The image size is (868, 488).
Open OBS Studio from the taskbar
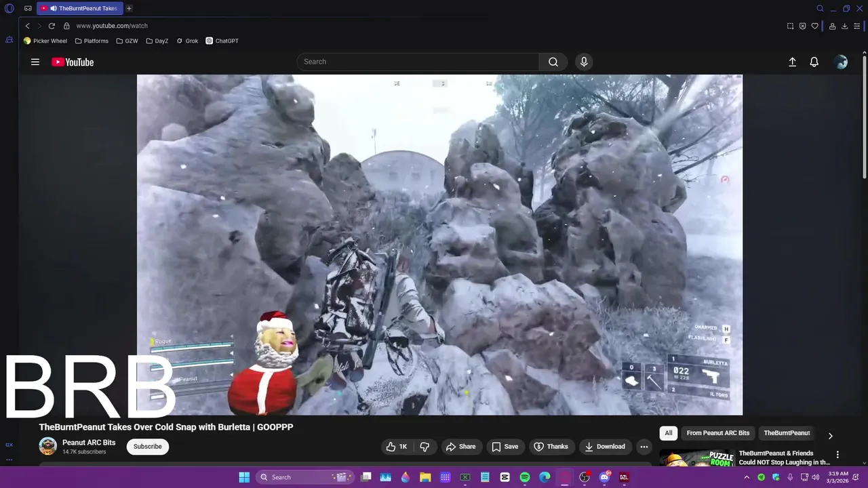[x=585, y=477]
